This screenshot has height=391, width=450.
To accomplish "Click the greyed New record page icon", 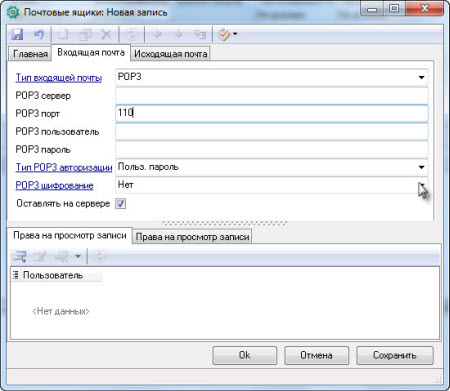I will (x=63, y=34).
